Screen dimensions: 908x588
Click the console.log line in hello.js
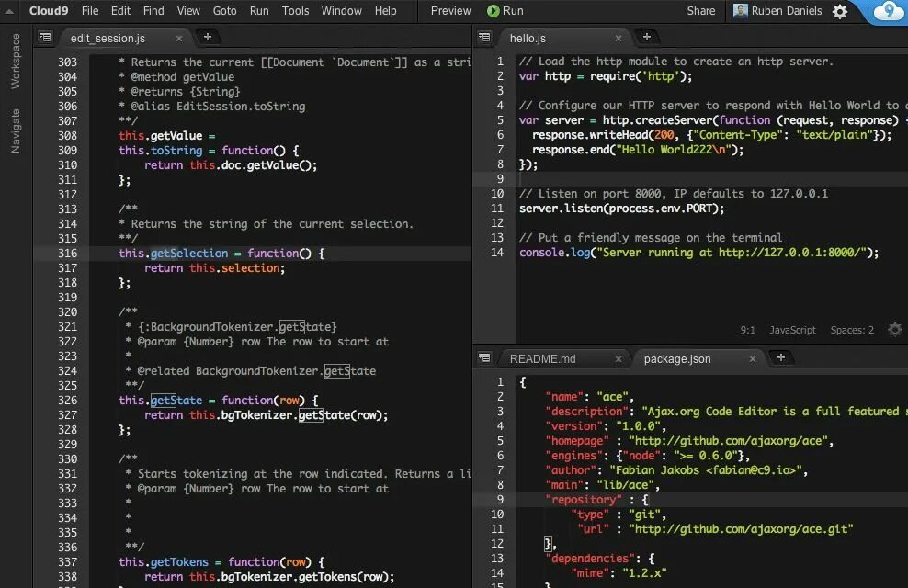(x=699, y=253)
